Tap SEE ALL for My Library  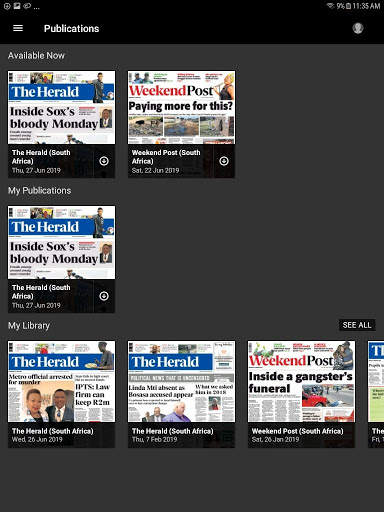pos(357,325)
